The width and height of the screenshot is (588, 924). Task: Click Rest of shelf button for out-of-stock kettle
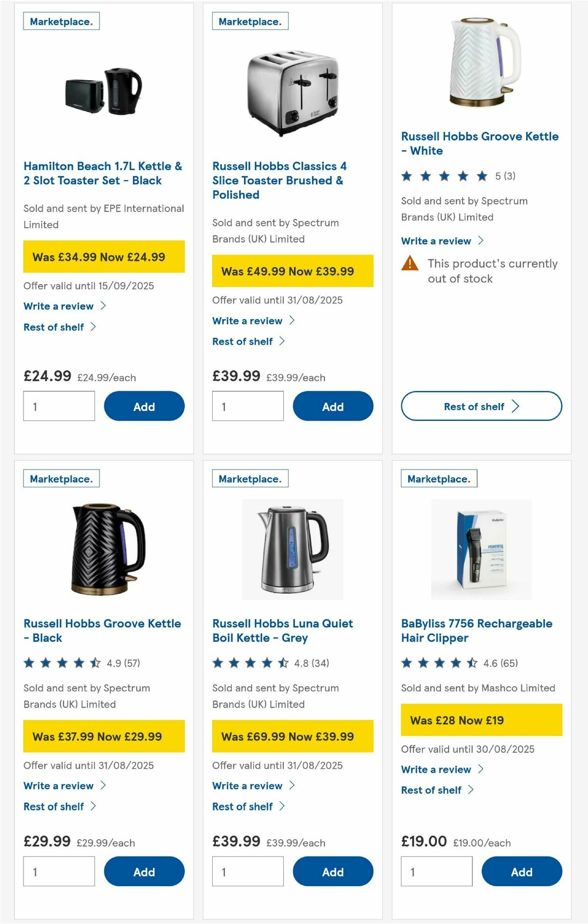481,406
